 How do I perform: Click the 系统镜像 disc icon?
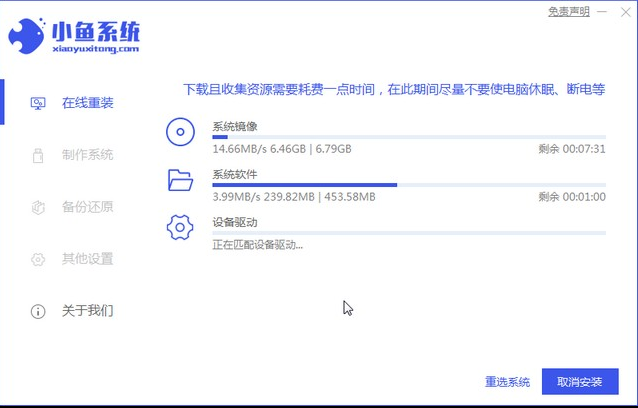[x=180, y=132]
